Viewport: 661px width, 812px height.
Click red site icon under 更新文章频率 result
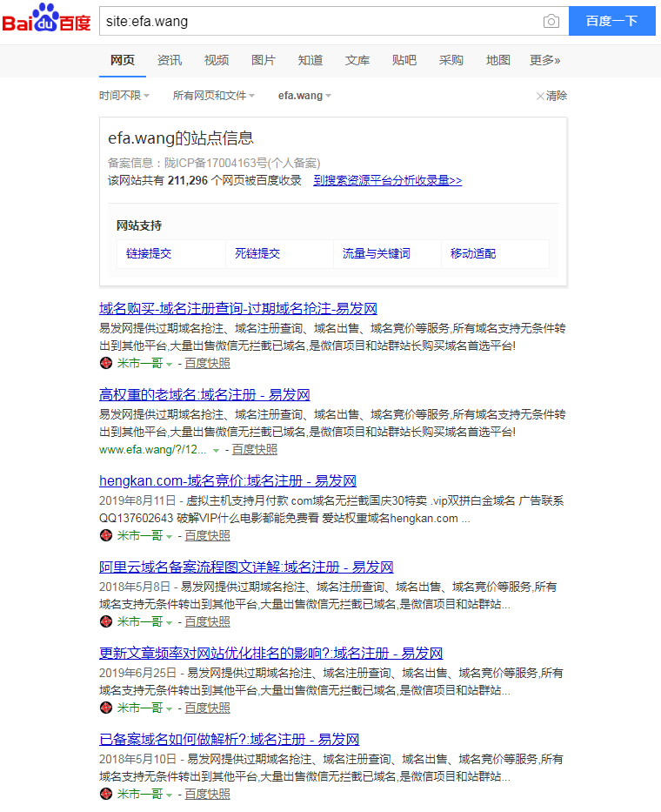106,708
